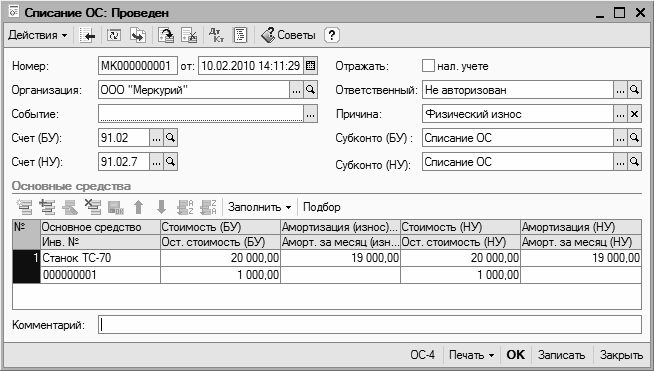The height and width of the screenshot is (371, 654).
Task: Click ellipsis button of Субконто (НУ) field
Action: tap(620, 162)
